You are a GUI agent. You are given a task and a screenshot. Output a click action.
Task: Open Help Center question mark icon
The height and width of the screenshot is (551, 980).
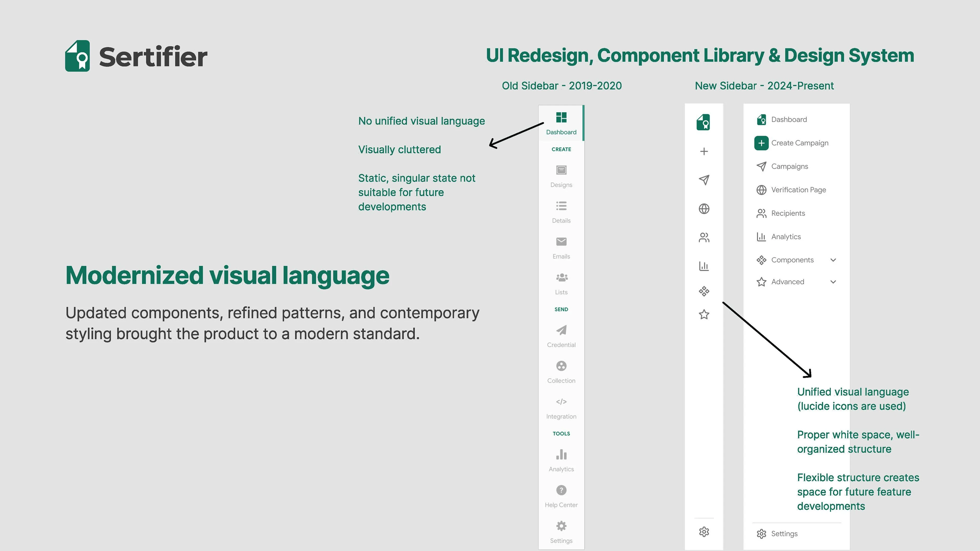[561, 490]
